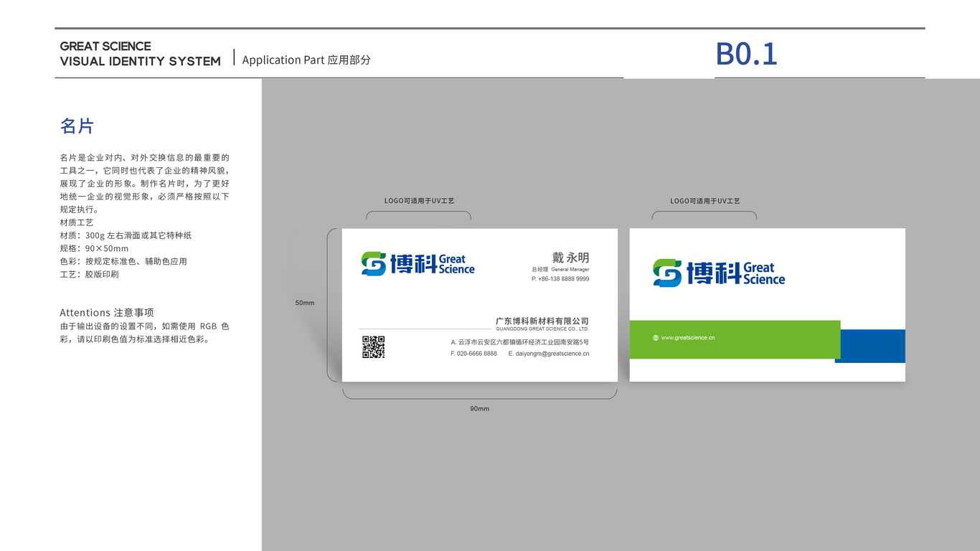The height and width of the screenshot is (551, 980).
Task: Click the 材质工艺 subheading
Action: [77, 222]
